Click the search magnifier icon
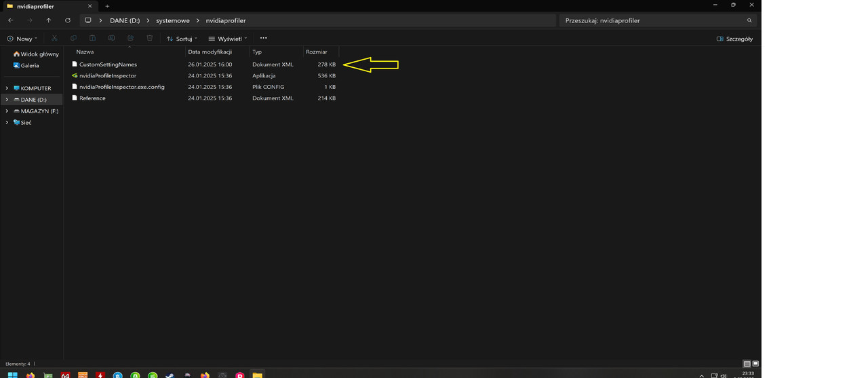 pyautogui.click(x=749, y=20)
